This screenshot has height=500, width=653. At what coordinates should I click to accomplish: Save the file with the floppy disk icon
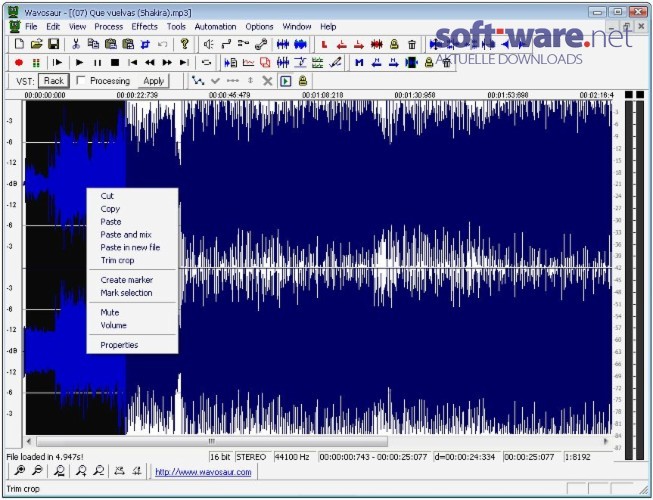click(54, 44)
